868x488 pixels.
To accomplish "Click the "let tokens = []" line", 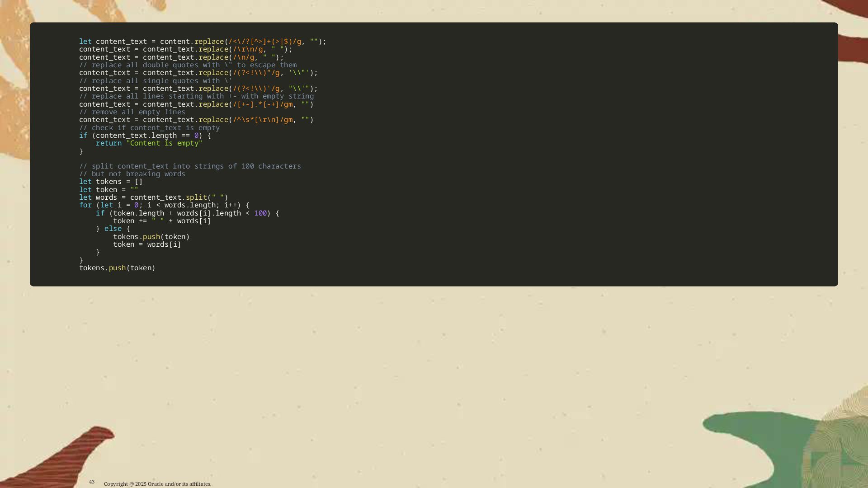I will [x=111, y=182].
